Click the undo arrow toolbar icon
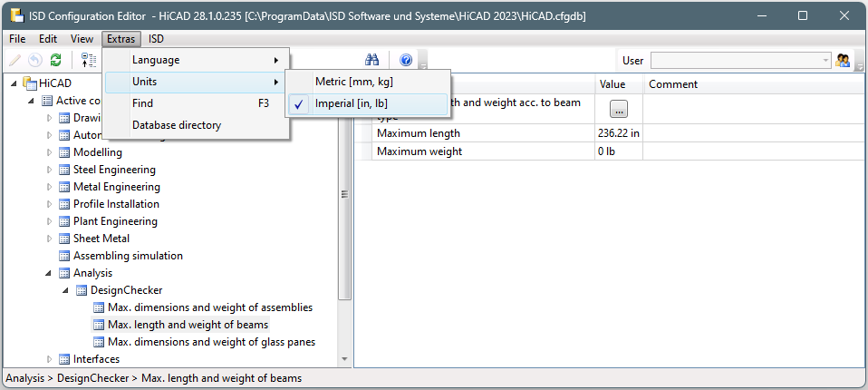This screenshot has width=868, height=390. [x=35, y=61]
